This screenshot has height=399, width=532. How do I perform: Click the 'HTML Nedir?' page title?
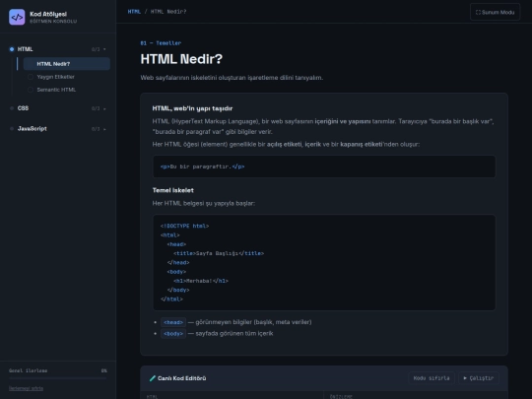click(x=181, y=59)
